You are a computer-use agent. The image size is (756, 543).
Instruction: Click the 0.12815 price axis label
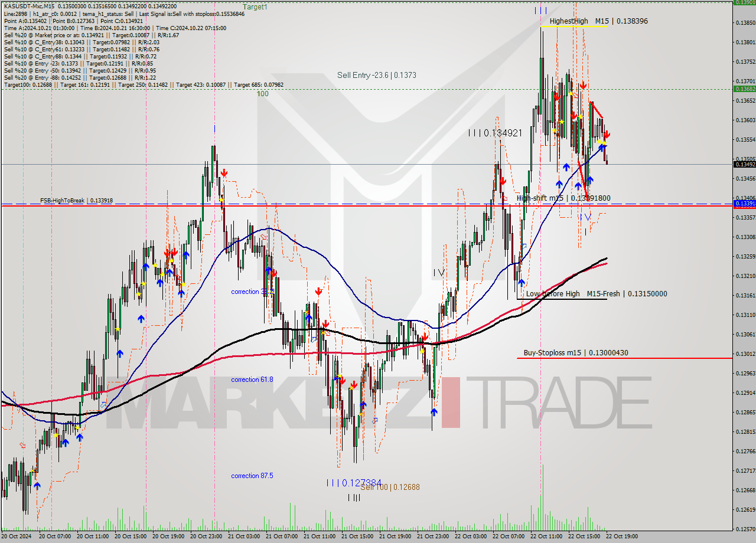pyautogui.click(x=745, y=431)
